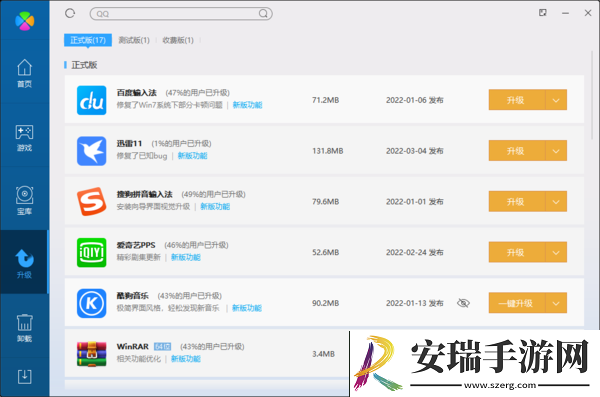Click the app name 搜狗拼音输入法

(x=145, y=194)
